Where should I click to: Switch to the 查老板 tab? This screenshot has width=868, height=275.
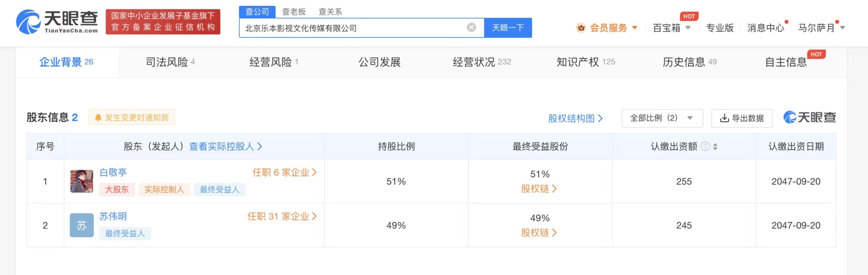click(294, 12)
